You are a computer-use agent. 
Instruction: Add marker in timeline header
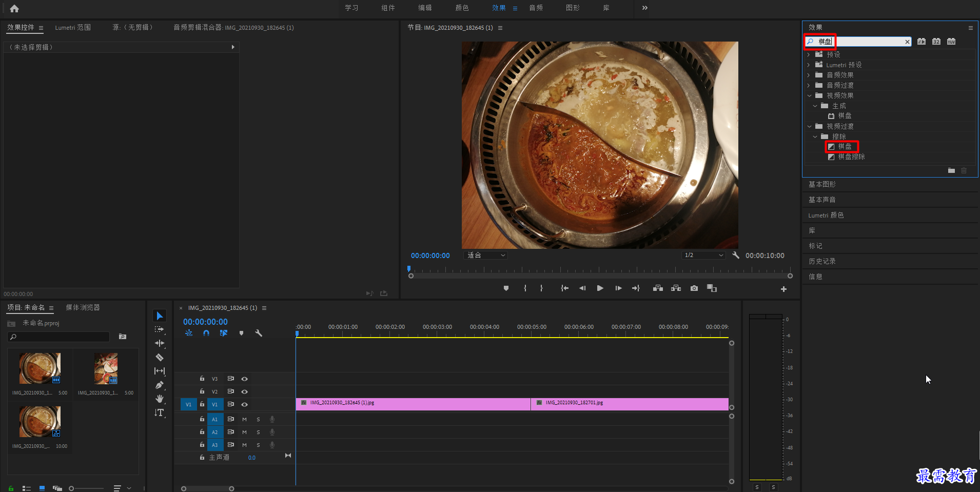[241, 333]
